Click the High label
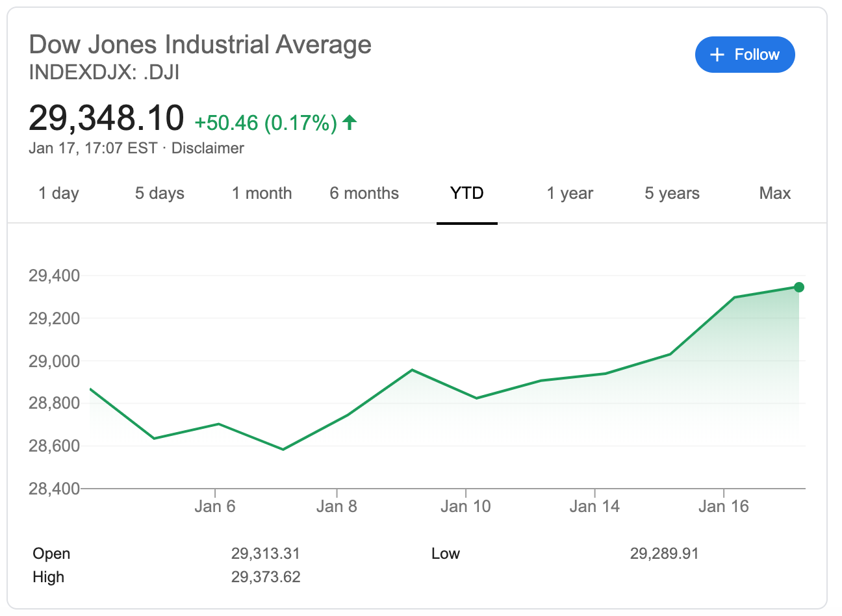842x616 pixels. click(49, 577)
